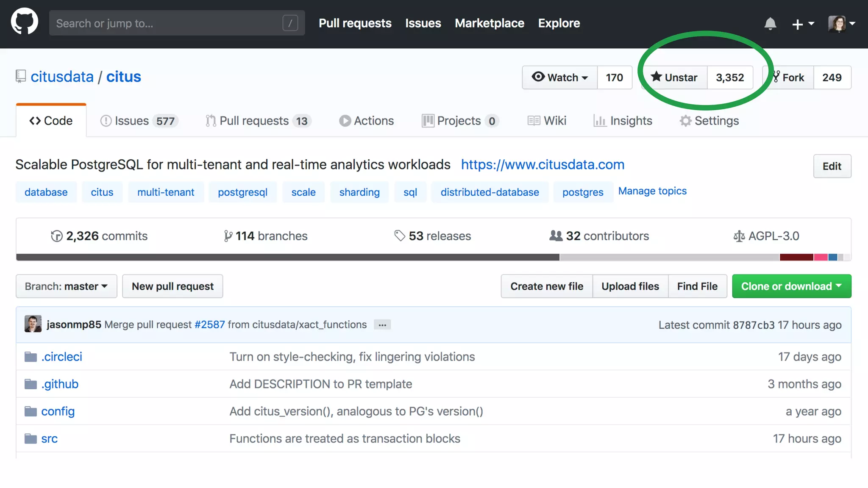Viewport: 868px width, 488px height.
Task: Switch to the Insights tab
Action: [623, 121]
